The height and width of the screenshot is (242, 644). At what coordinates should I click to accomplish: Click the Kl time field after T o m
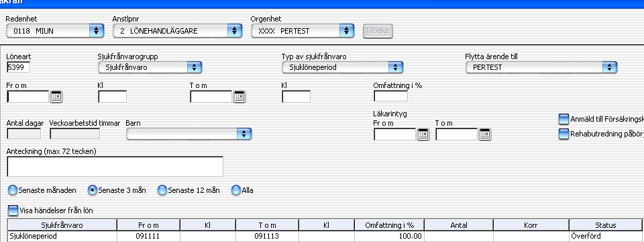296,97
